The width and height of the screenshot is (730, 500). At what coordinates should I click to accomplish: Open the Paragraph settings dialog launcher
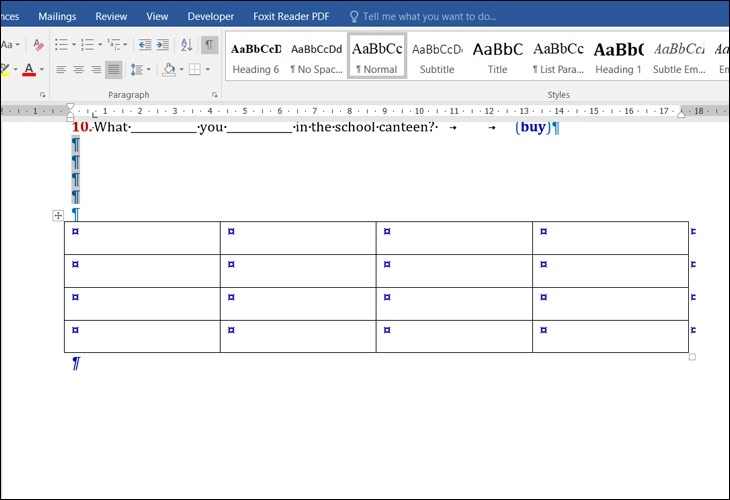[x=215, y=95]
